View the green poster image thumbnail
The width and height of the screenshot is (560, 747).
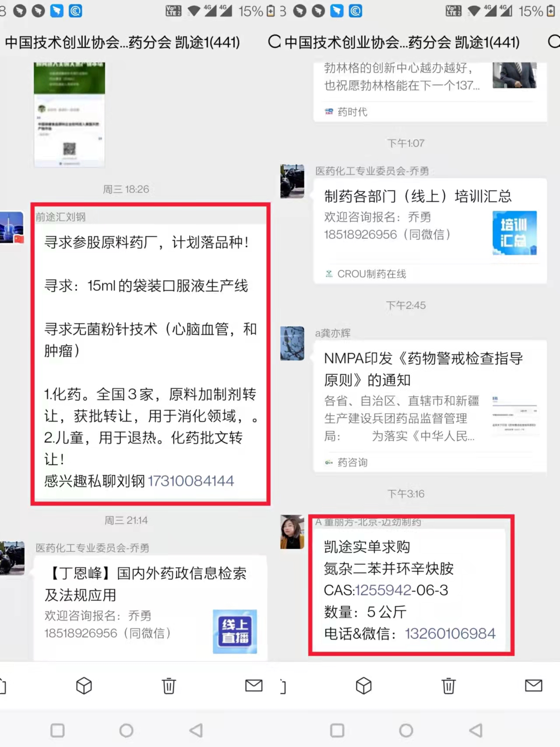70,114
